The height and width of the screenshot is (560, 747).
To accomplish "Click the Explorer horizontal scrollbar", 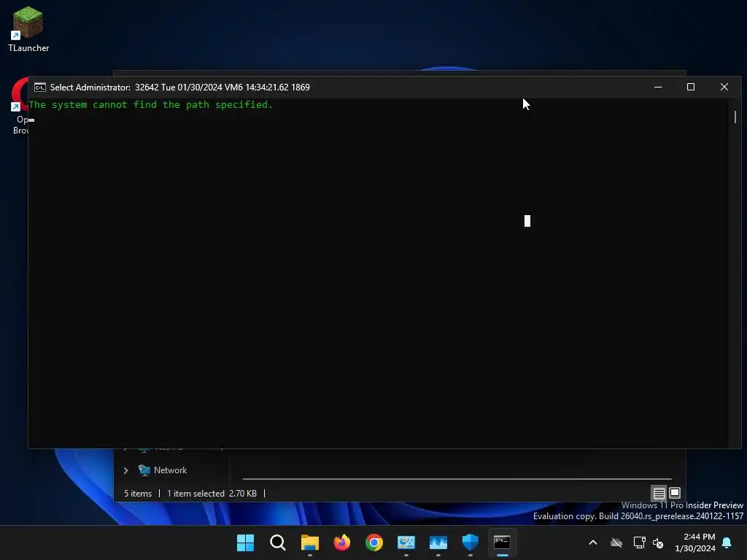I will [x=457, y=479].
